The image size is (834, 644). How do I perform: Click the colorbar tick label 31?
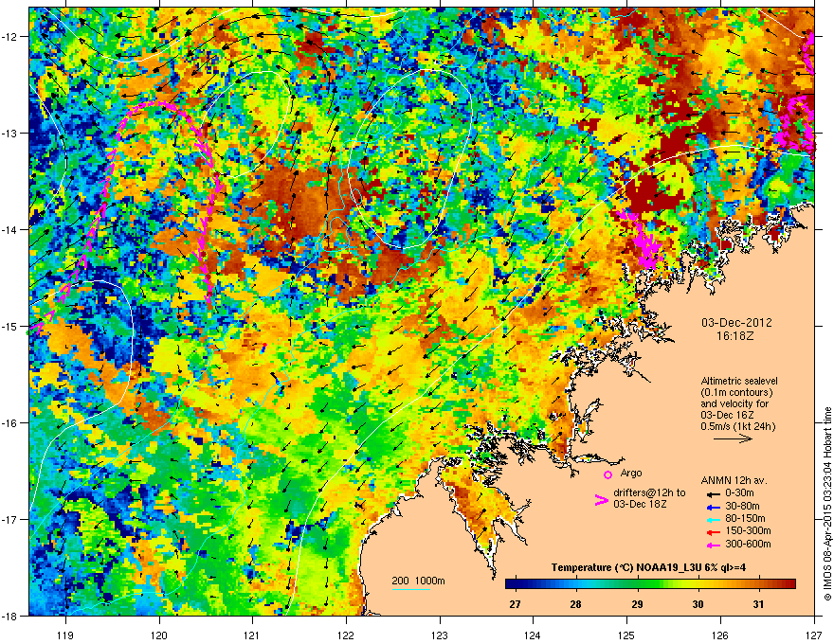tap(758, 604)
